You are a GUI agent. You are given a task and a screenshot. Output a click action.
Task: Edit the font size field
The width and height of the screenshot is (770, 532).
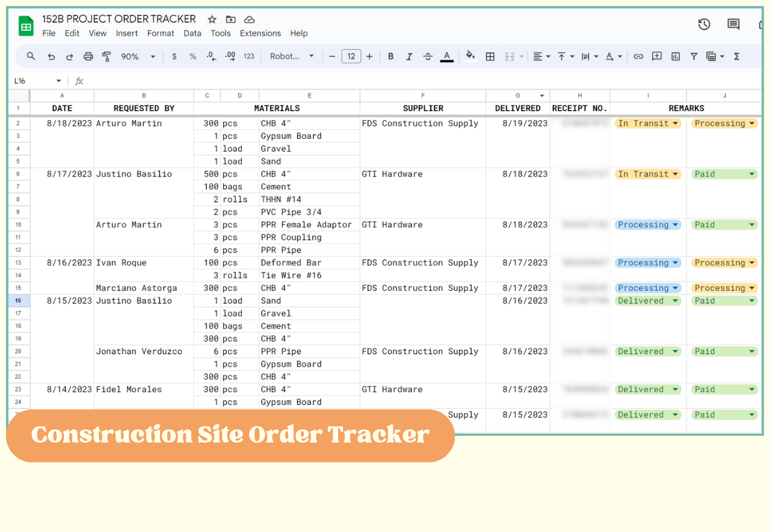click(x=351, y=57)
